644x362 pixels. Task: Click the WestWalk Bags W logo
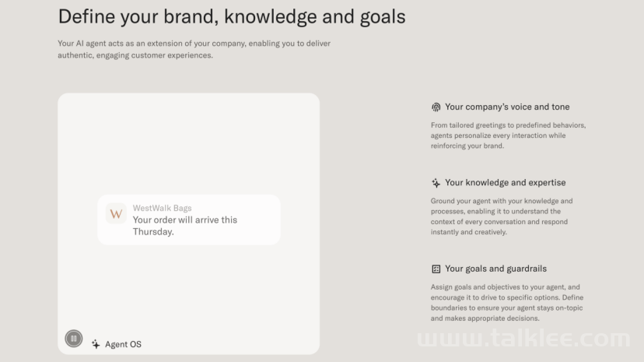(116, 213)
